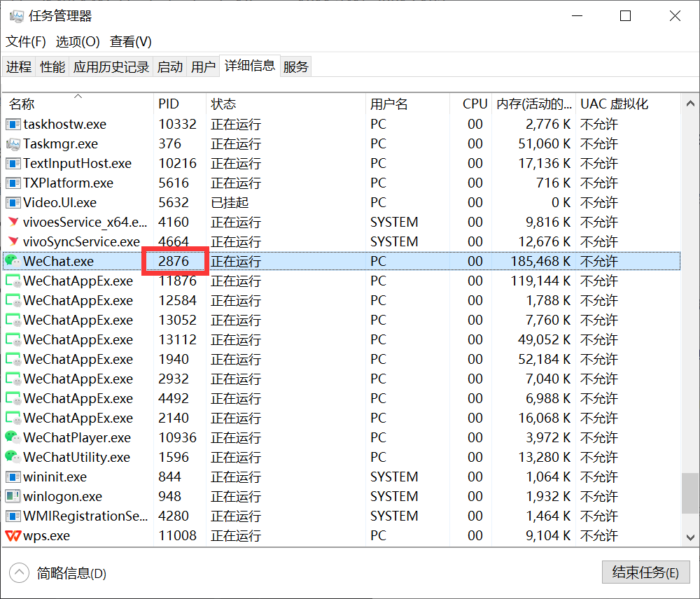Click the wps.exe red W icon
700x599 pixels.
pyautogui.click(x=13, y=535)
